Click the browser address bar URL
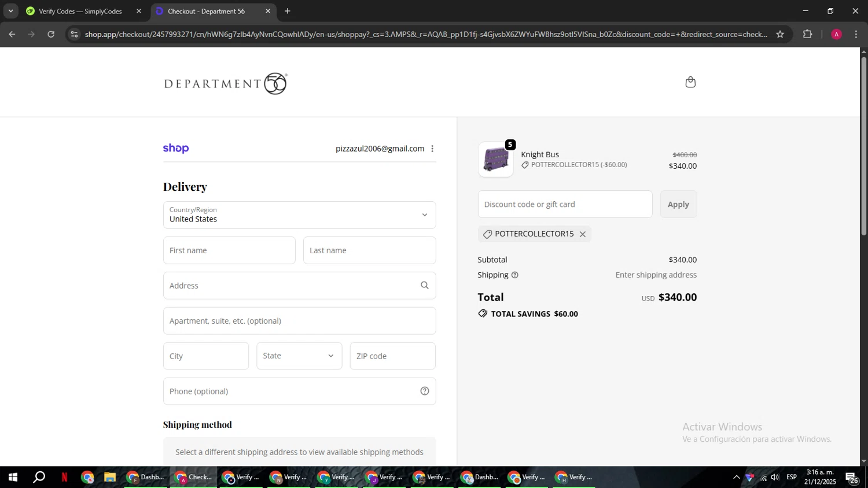 point(426,34)
